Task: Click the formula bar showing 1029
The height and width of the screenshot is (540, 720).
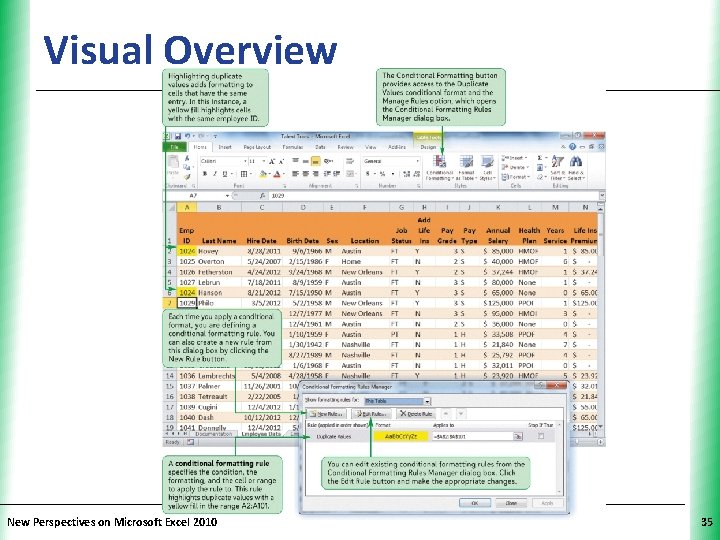Action: click(434, 196)
